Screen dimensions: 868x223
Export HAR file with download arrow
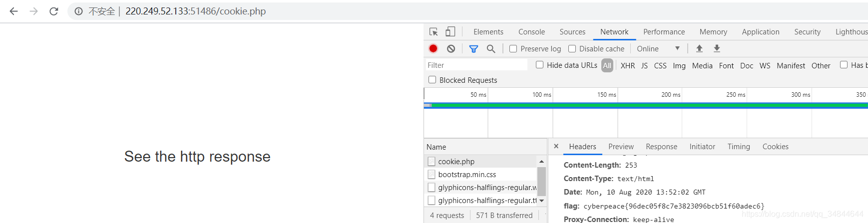[x=717, y=48]
